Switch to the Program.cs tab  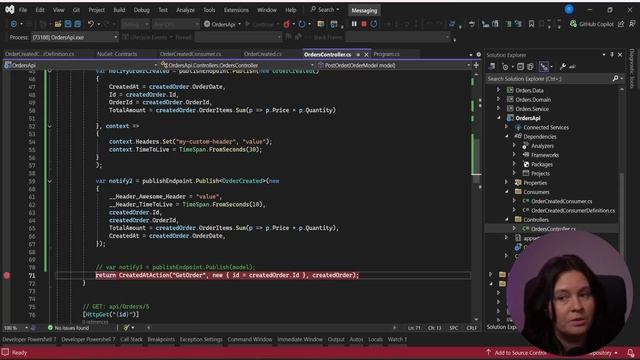pos(386,54)
